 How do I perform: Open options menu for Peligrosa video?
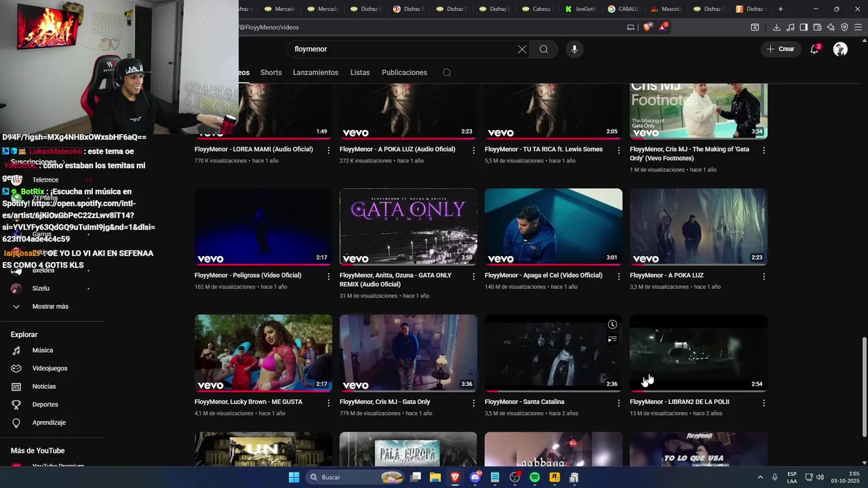[329, 277]
